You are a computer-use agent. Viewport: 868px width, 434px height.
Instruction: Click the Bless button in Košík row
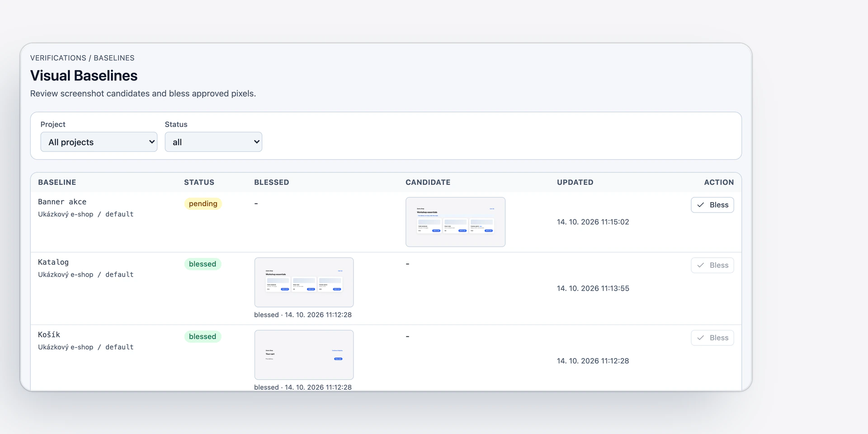click(712, 338)
